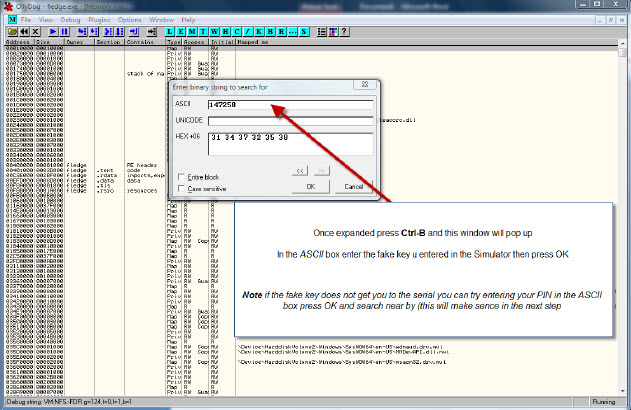Click the Execute till return icon
This screenshot has width=631, height=410.
(x=134, y=31)
